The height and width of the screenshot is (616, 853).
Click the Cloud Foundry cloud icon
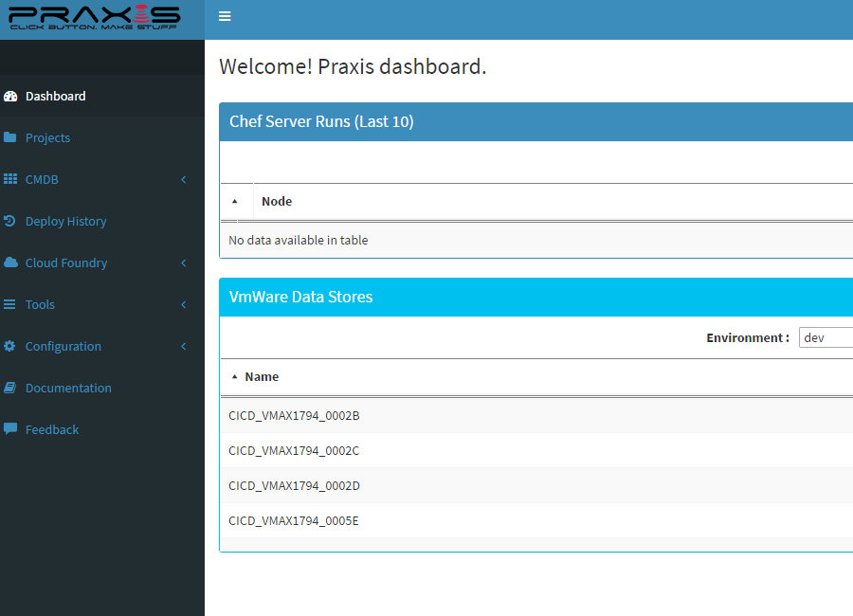click(x=10, y=263)
